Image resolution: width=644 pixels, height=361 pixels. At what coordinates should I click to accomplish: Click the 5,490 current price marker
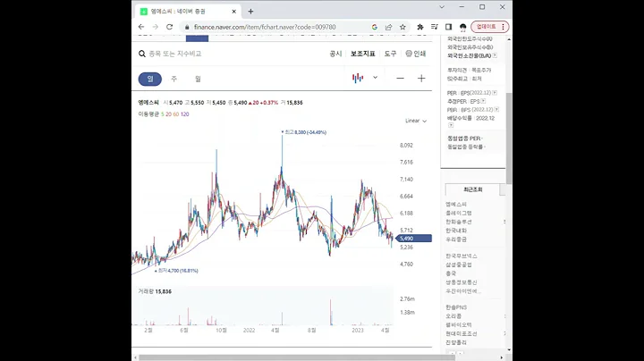[x=413, y=239]
